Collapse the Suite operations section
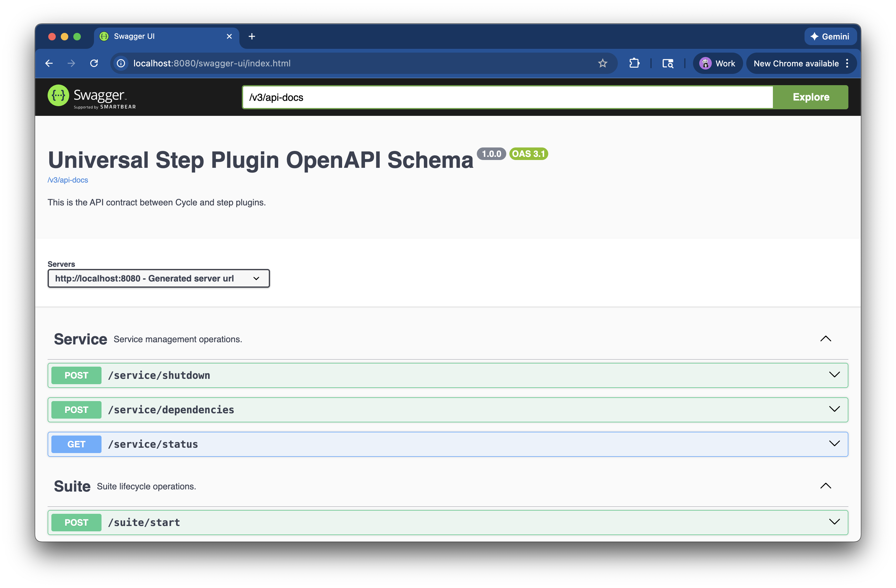 (826, 486)
